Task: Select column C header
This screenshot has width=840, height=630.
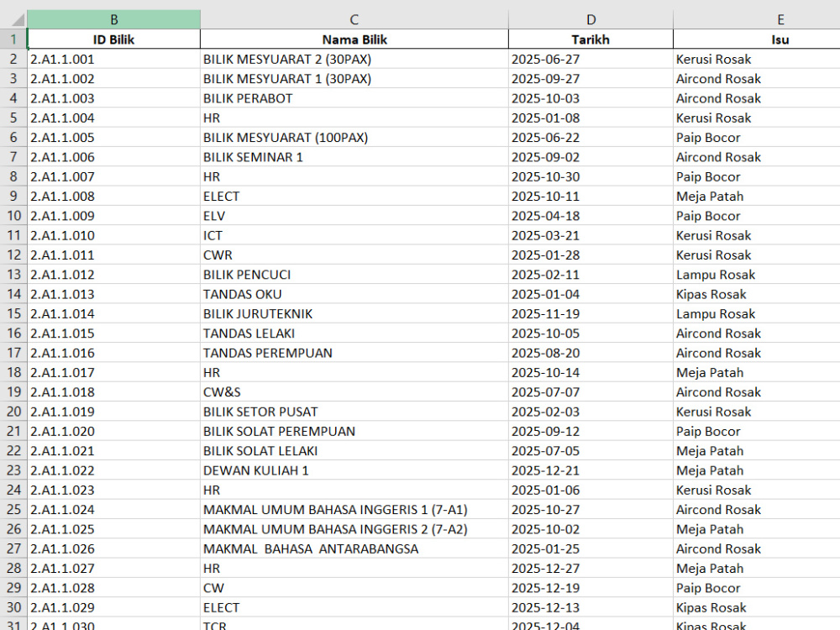Action: [x=354, y=20]
